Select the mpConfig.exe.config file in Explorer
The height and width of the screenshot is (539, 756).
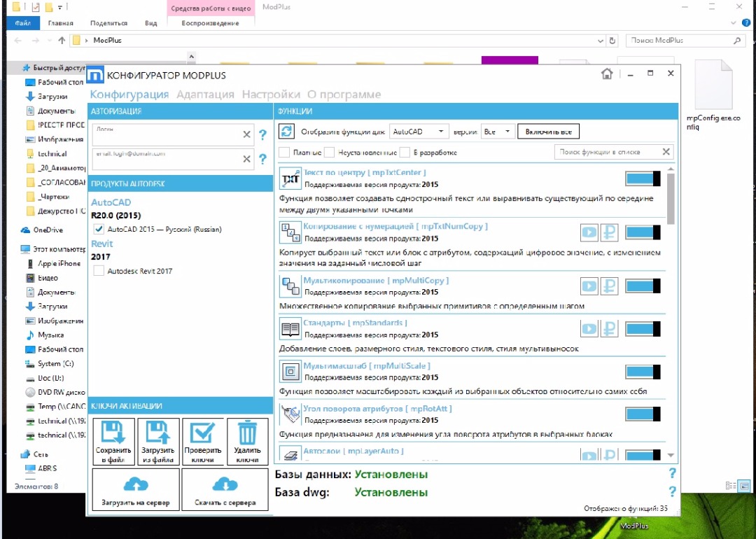coord(714,95)
